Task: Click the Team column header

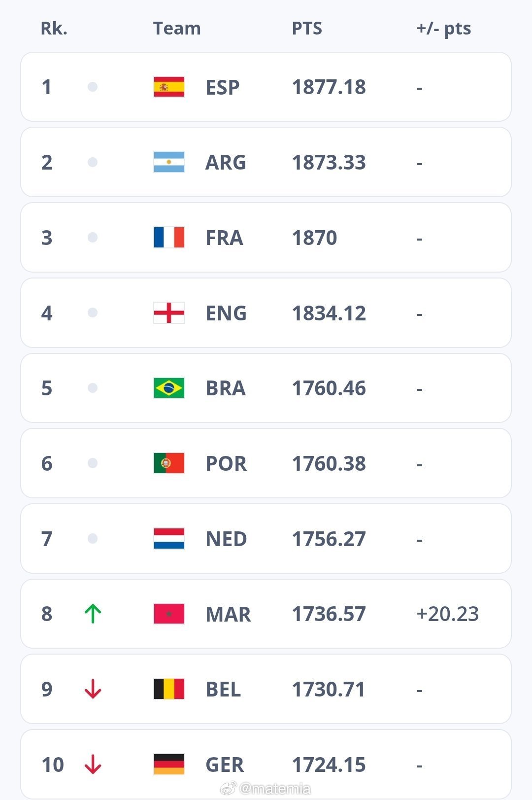Action: point(177,29)
